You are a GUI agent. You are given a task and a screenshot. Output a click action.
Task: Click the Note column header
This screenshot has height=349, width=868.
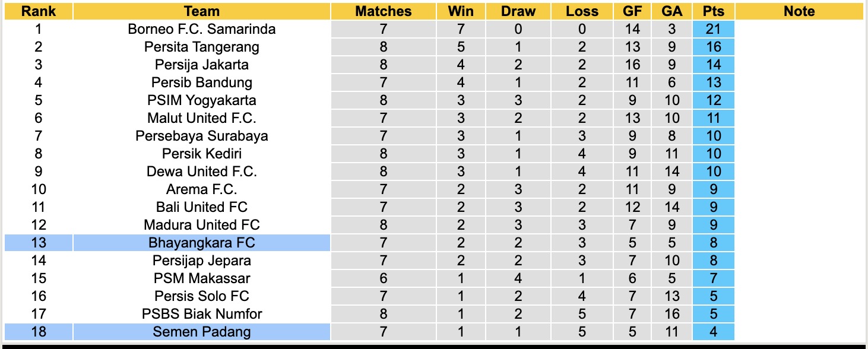[799, 11]
